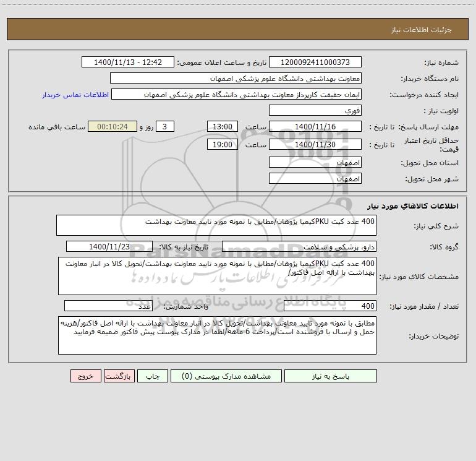Click the مشخصات کالای مورد نیاز text area
The height and width of the screenshot is (461, 476).
[x=217, y=276]
